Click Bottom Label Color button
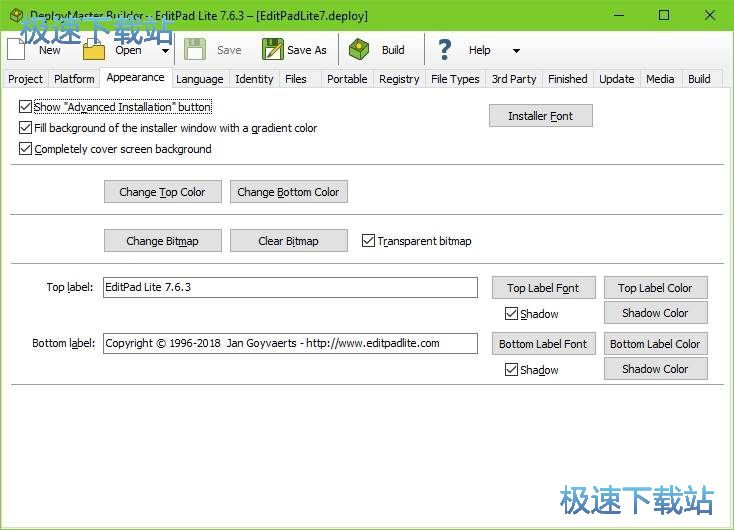734x530 pixels. click(x=655, y=344)
